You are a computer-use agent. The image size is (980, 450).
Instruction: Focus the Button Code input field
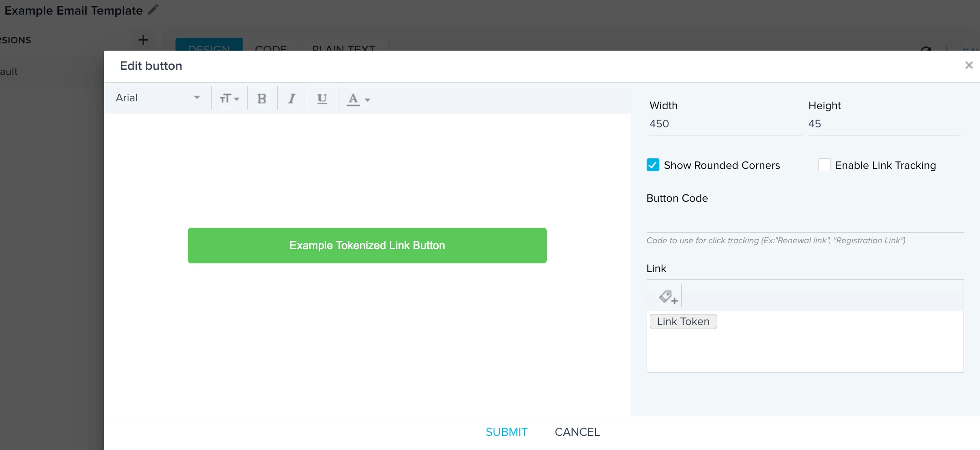coord(805,221)
